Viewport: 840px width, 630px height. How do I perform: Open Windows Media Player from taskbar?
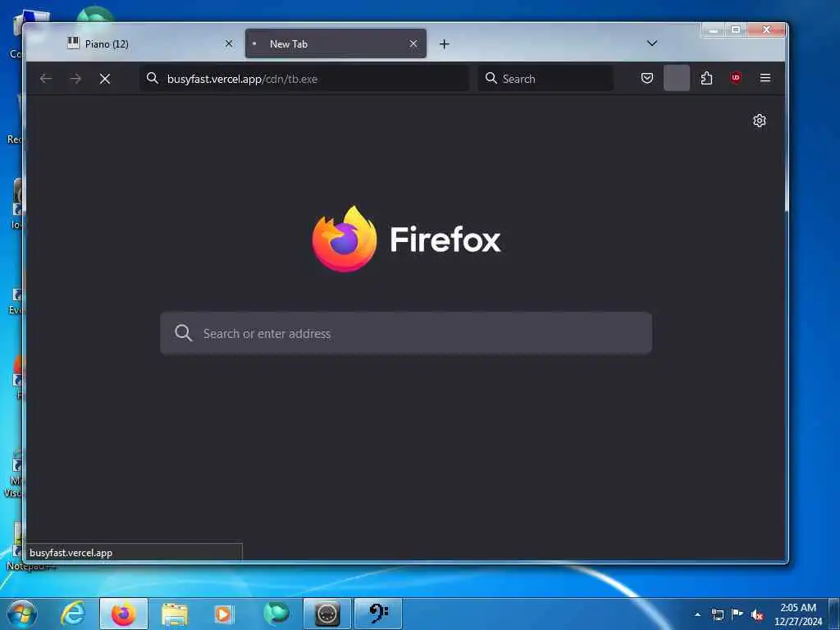point(223,614)
